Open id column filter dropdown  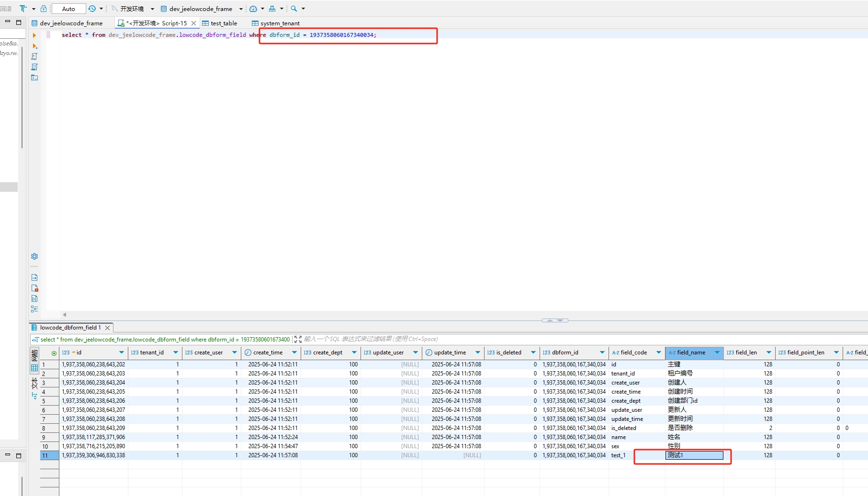(122, 353)
